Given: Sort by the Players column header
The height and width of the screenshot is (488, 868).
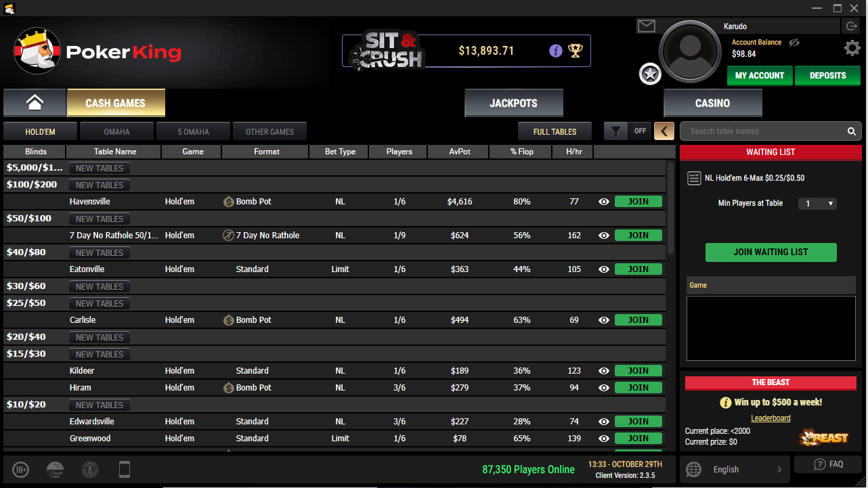Looking at the screenshot, I should [399, 152].
